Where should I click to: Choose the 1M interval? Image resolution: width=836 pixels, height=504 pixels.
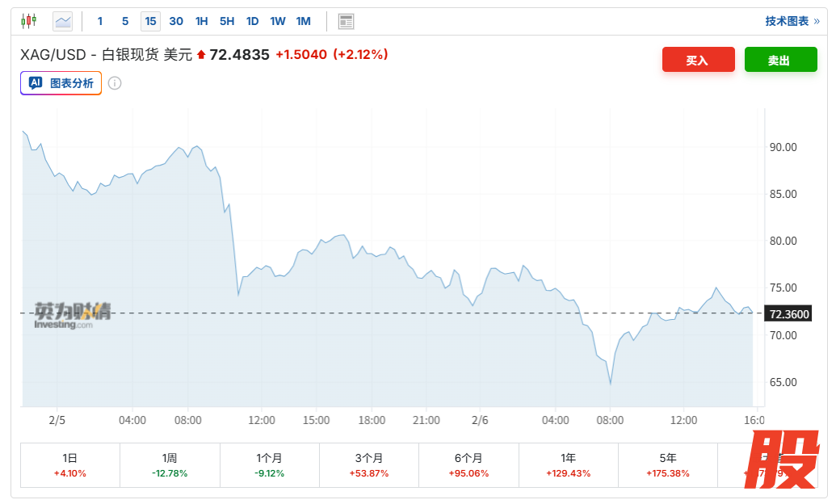pos(304,21)
